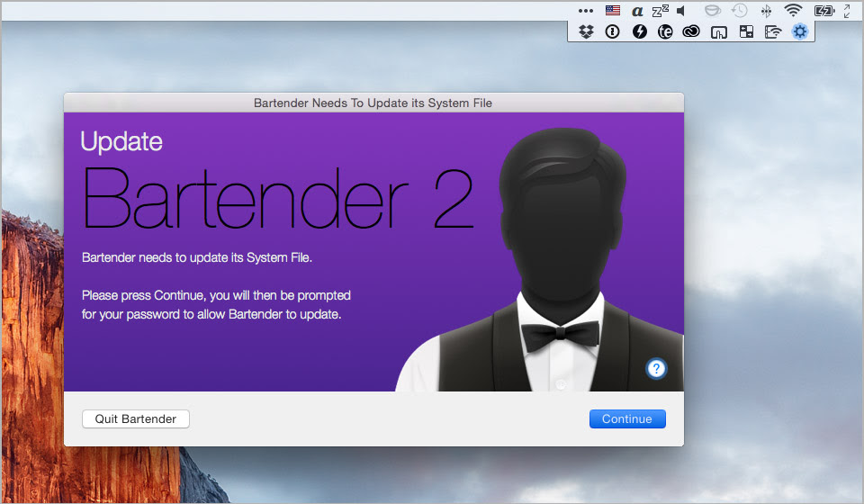Open the volume speaker menu
The image size is (864, 504).
click(x=681, y=11)
